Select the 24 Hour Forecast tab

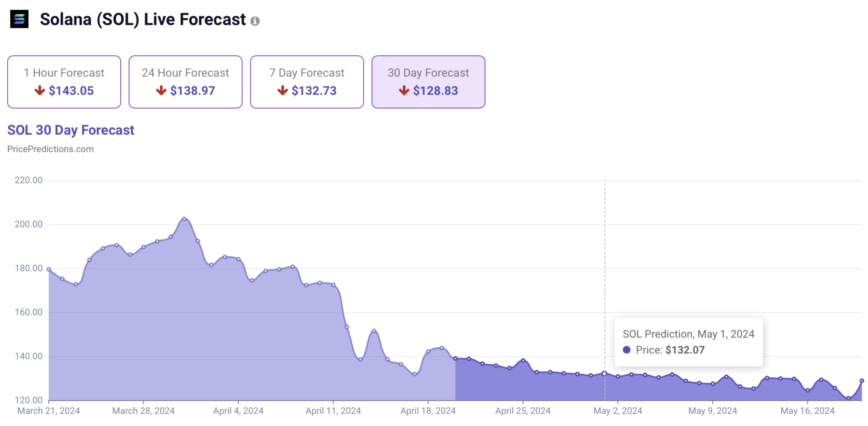pos(186,82)
